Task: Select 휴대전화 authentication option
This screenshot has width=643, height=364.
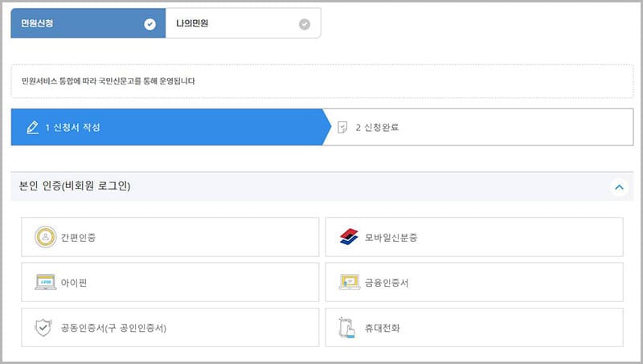Action: pos(474,328)
